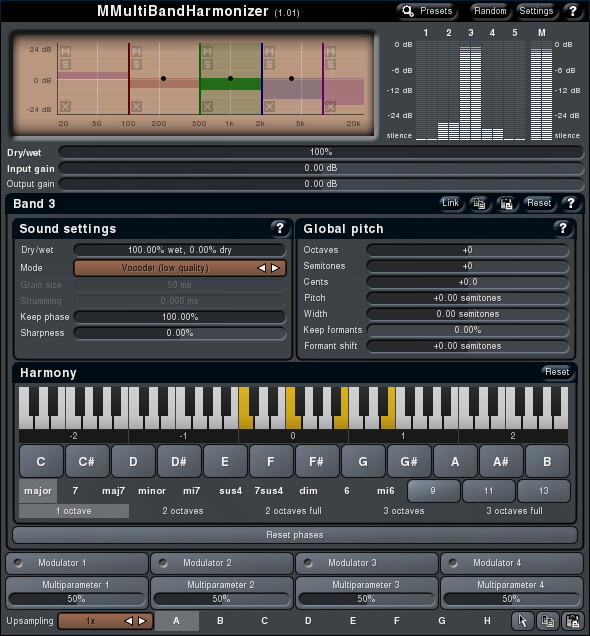Reset Band 3 settings
Viewport: 590px width, 636px height.
539,203
